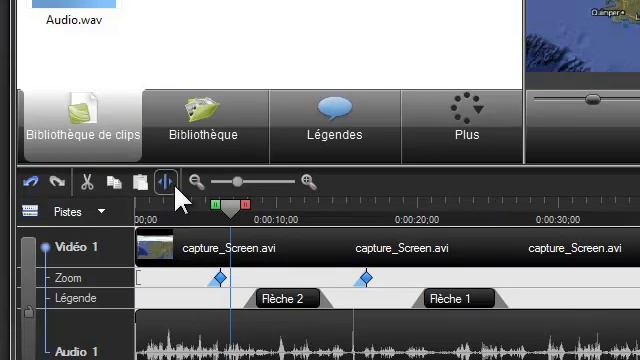This screenshot has width=640, height=360.
Task: Click the Audio 1 waveform
Action: click(387, 335)
